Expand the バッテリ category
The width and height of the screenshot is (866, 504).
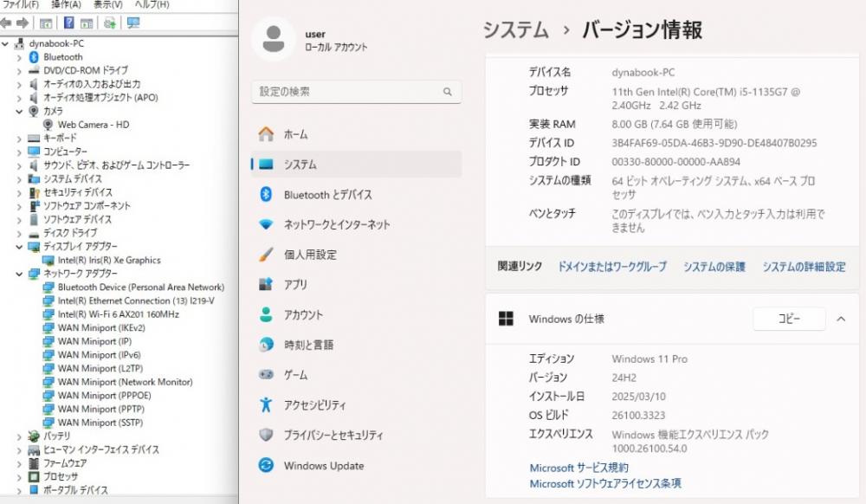[19, 436]
